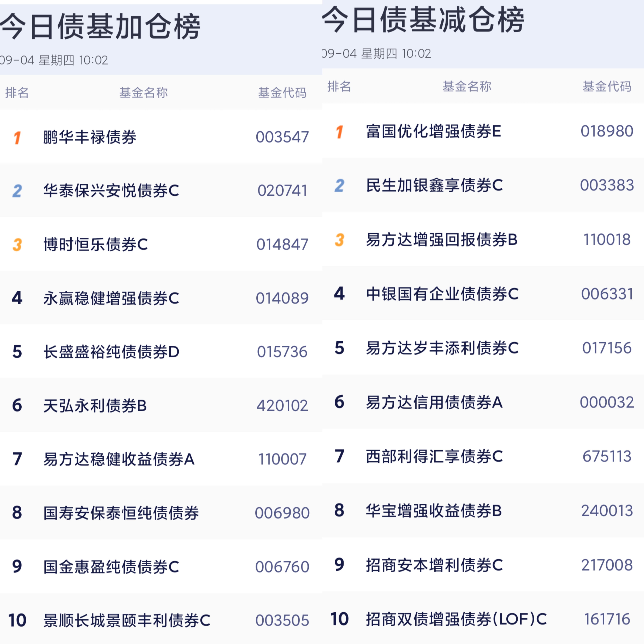Click the 今日债基减仓榜 title
The image size is (644, 644).
[423, 20]
